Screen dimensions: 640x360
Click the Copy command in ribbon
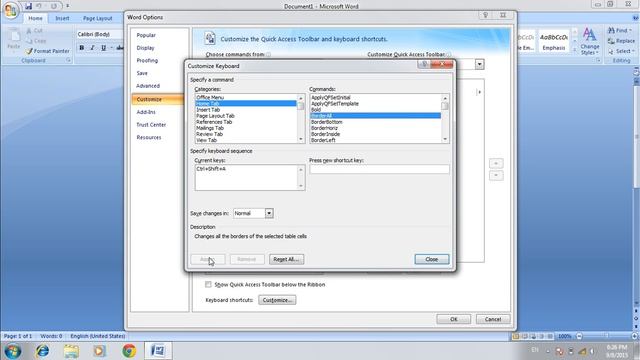tap(36, 41)
